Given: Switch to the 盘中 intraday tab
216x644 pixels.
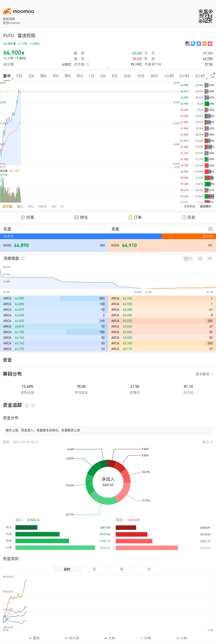Looking at the screenshot, I should click(7, 76).
